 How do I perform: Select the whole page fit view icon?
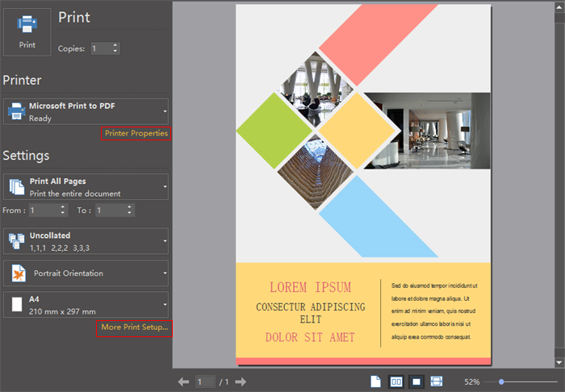pos(416,382)
